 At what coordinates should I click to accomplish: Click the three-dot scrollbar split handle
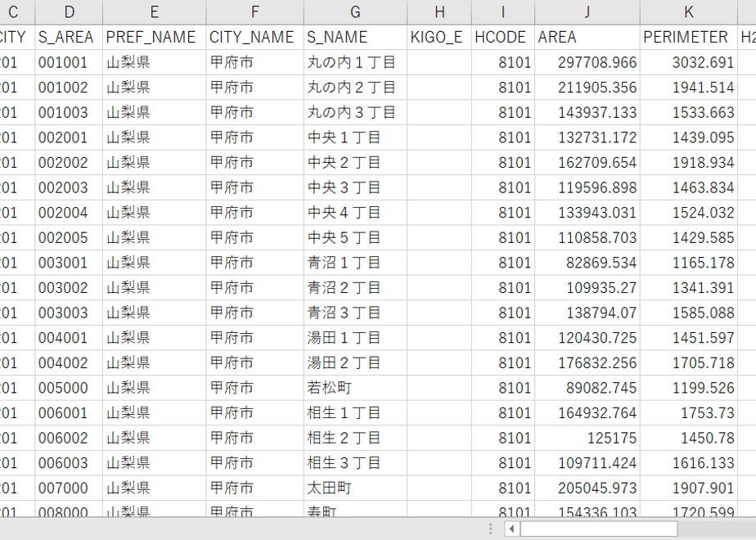click(x=490, y=529)
